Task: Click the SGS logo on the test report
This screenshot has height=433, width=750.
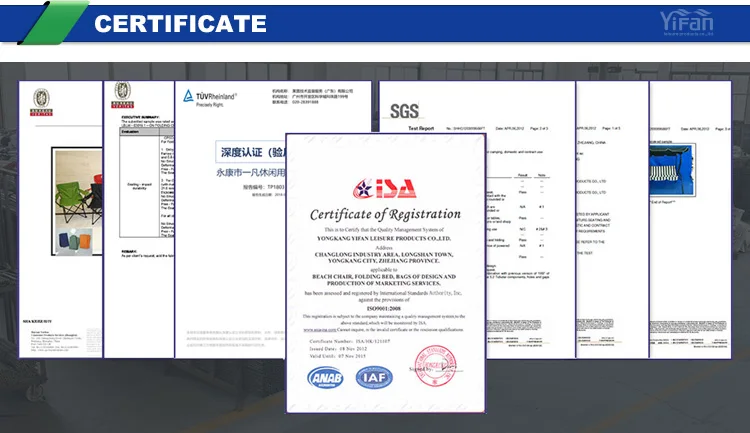Action: click(x=404, y=110)
